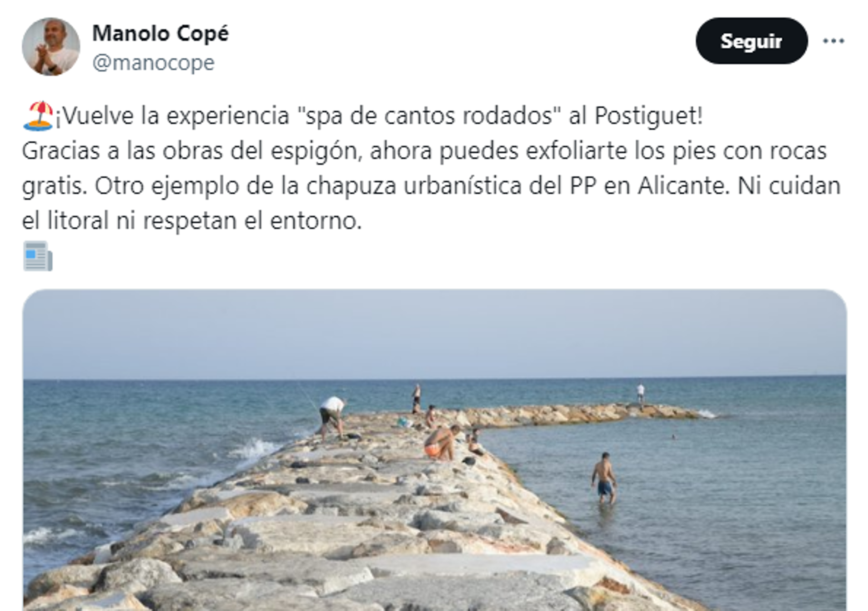Click the newspaper emoji below the text
This screenshot has height=611, width=868.
click(x=38, y=256)
